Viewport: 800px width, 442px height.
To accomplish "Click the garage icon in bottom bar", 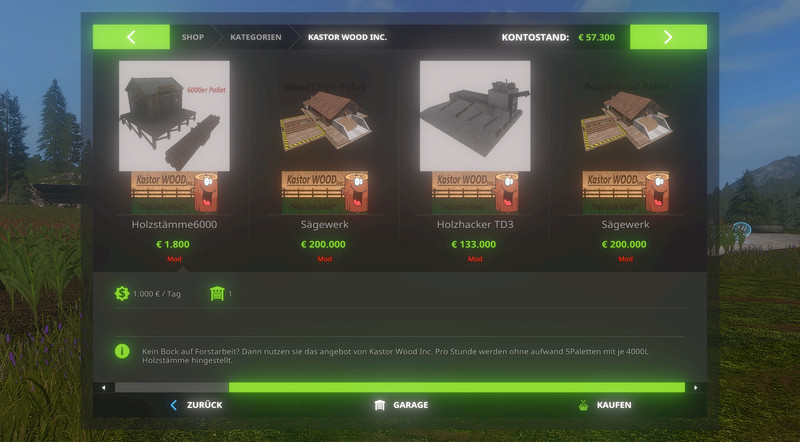I will [380, 405].
